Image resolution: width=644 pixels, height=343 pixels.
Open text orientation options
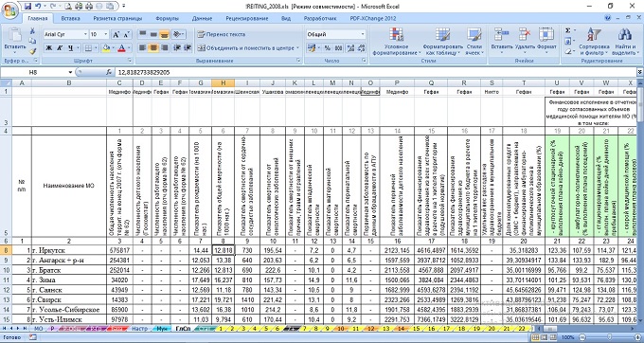tap(178, 34)
